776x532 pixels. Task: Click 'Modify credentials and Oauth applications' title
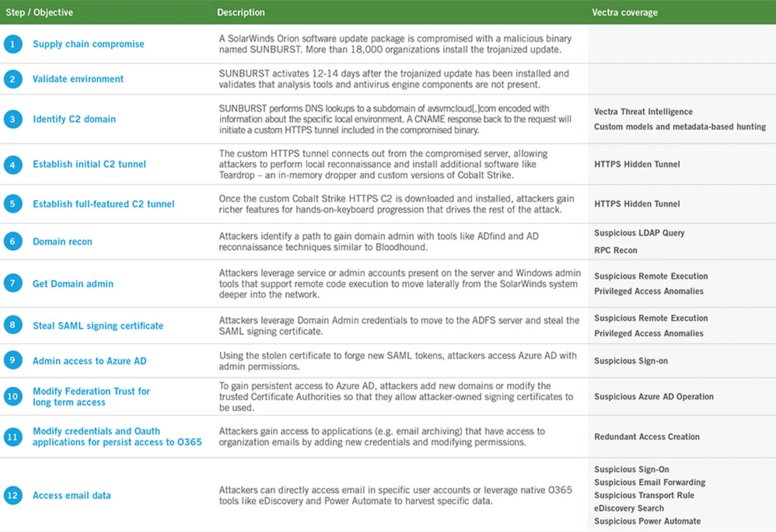117,437
